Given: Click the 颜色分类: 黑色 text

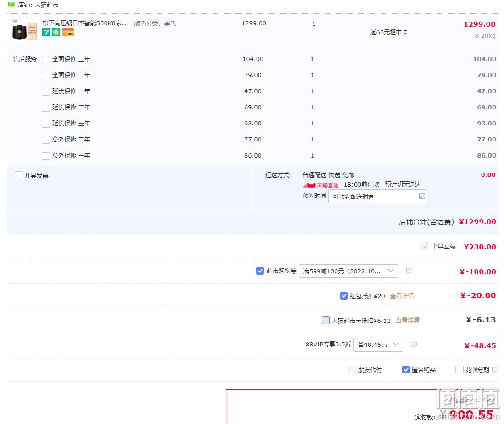Looking at the screenshot, I should (x=155, y=23).
